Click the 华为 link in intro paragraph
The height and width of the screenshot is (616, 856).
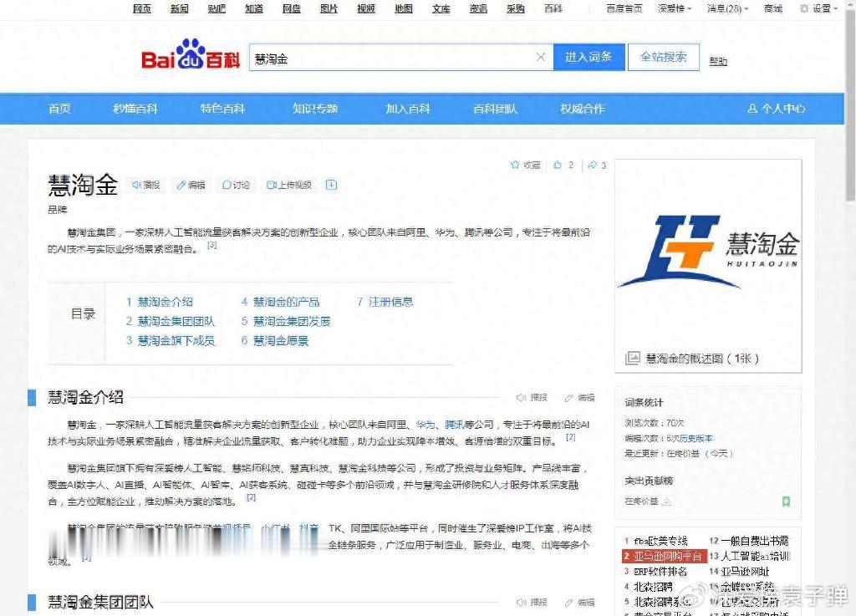click(425, 424)
